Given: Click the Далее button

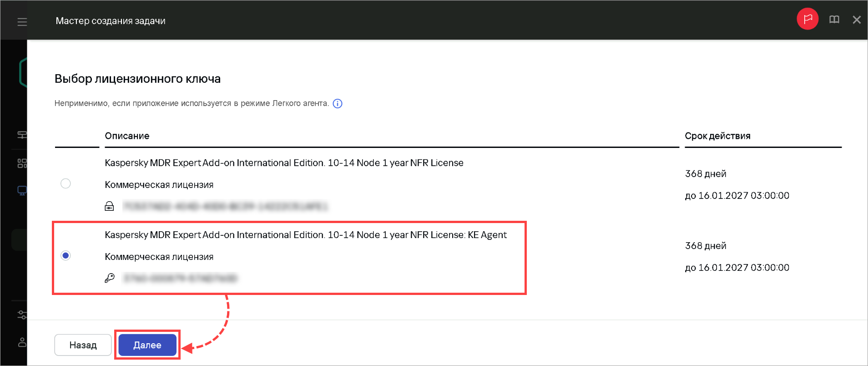Looking at the screenshot, I should [147, 345].
